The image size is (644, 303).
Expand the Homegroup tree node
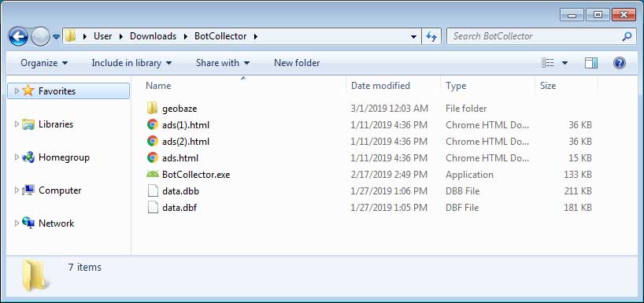coord(17,157)
